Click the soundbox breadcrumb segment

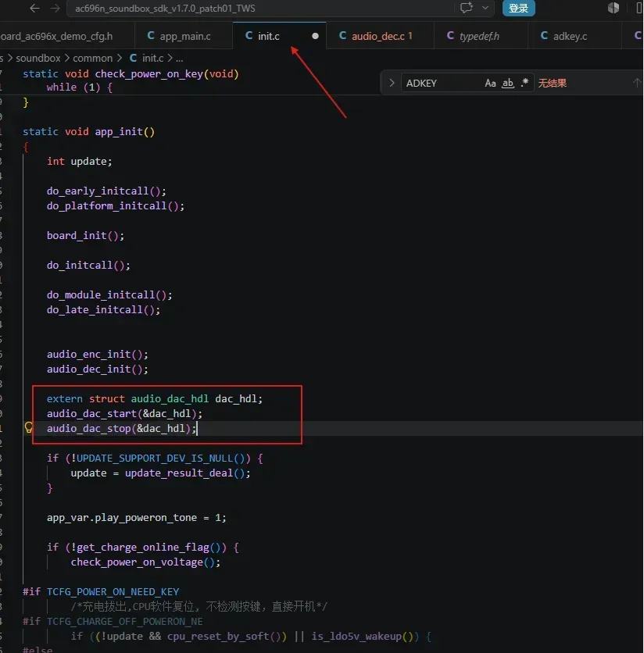tap(38, 59)
